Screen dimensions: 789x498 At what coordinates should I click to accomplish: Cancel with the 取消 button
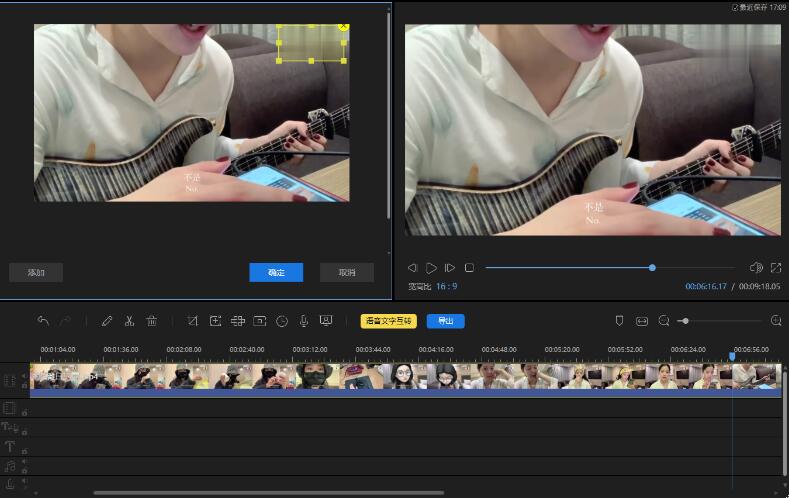(x=347, y=272)
